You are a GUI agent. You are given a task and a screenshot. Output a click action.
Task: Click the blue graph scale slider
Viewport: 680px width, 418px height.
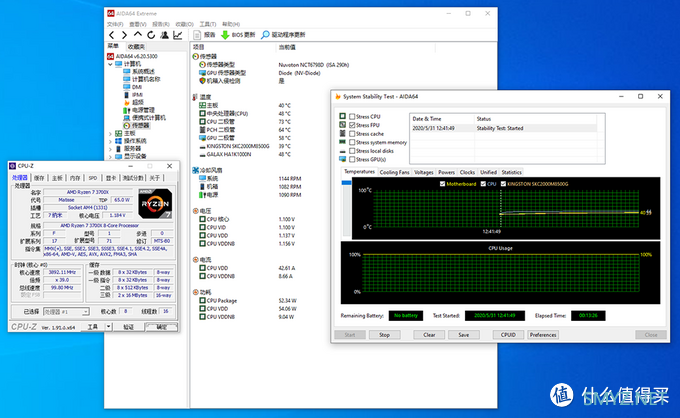click(x=346, y=183)
